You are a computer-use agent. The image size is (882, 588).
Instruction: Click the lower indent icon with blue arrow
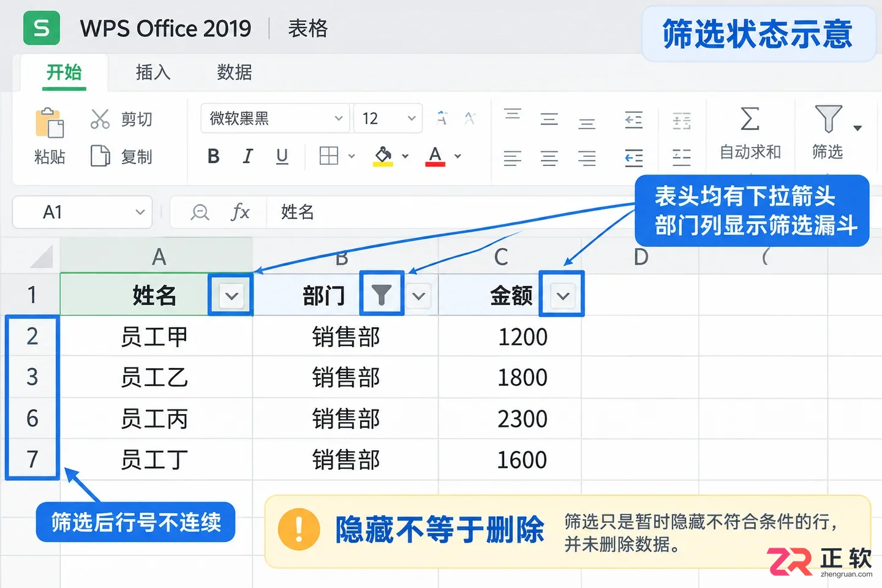pyautogui.click(x=634, y=159)
